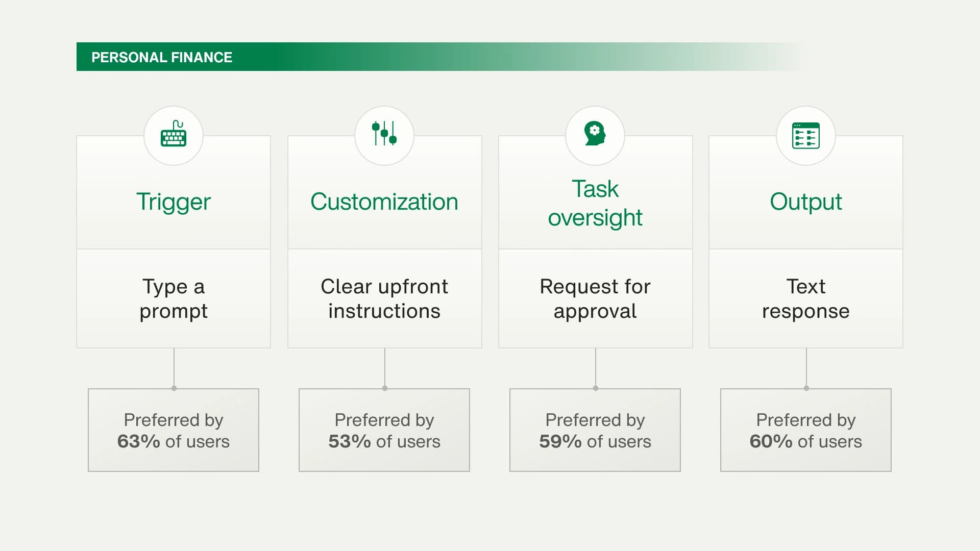
Task: Click the 63% of users preference box
Action: (174, 430)
